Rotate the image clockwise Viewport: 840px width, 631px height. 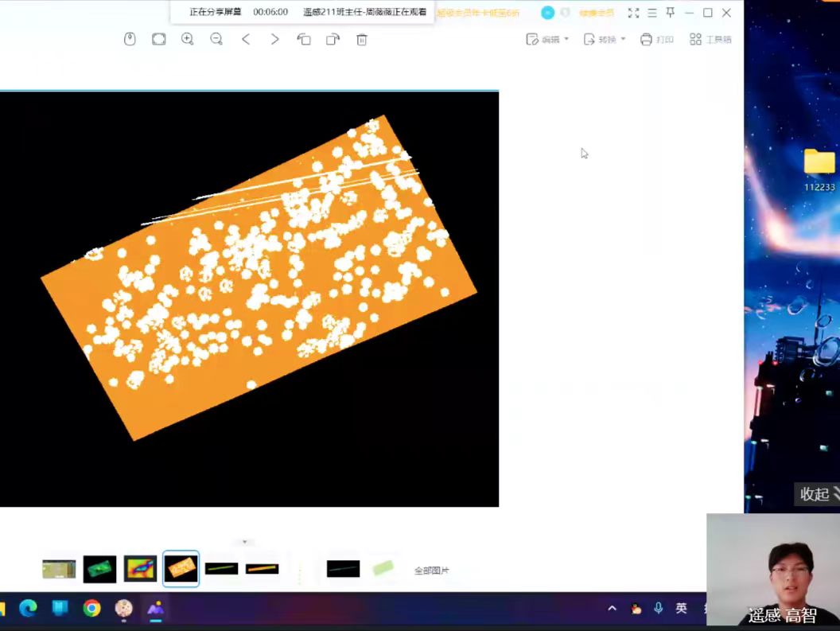[x=332, y=39]
